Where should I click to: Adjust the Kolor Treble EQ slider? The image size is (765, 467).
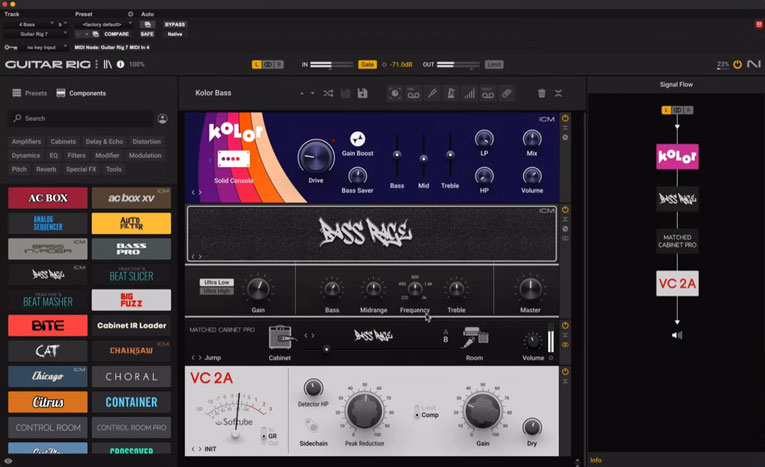click(450, 155)
